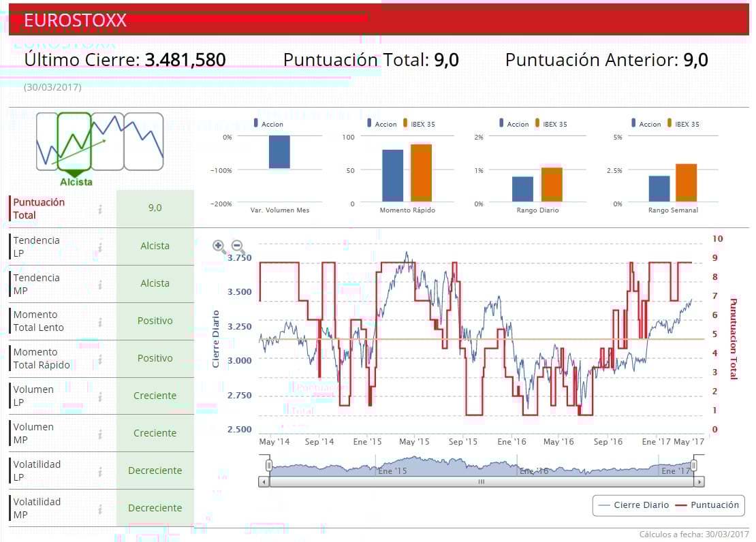Click the Var. Volumen Mes chart label

(280, 210)
